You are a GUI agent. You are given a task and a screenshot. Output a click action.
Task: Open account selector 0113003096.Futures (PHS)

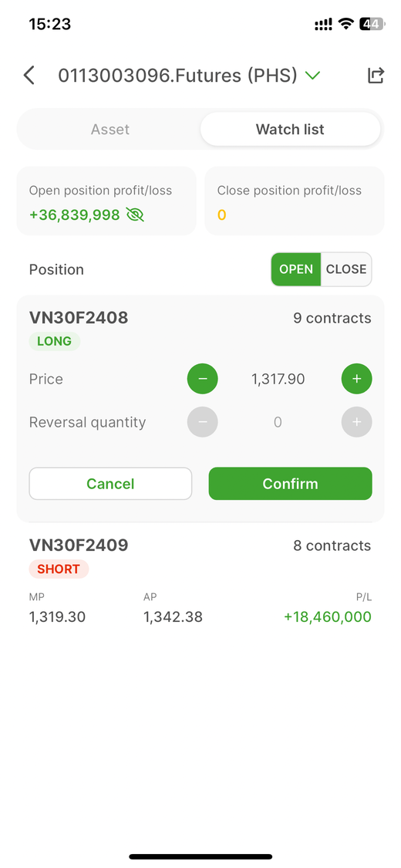[x=178, y=76]
